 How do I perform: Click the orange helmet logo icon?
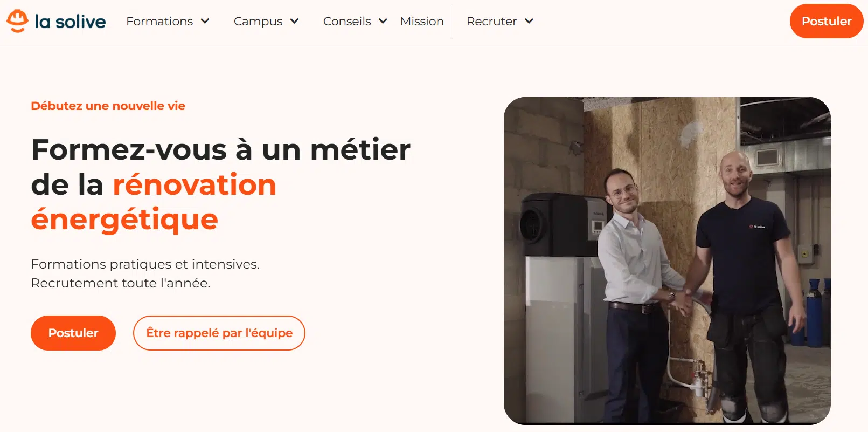pyautogui.click(x=17, y=21)
